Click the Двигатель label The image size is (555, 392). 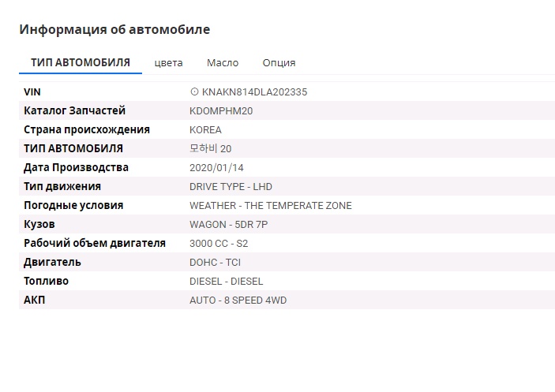click(52, 263)
